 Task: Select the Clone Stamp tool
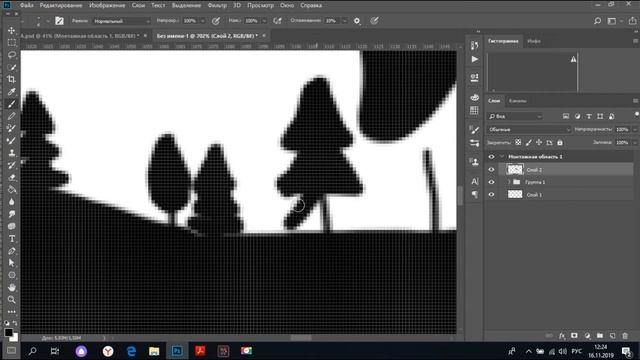tap(11, 153)
